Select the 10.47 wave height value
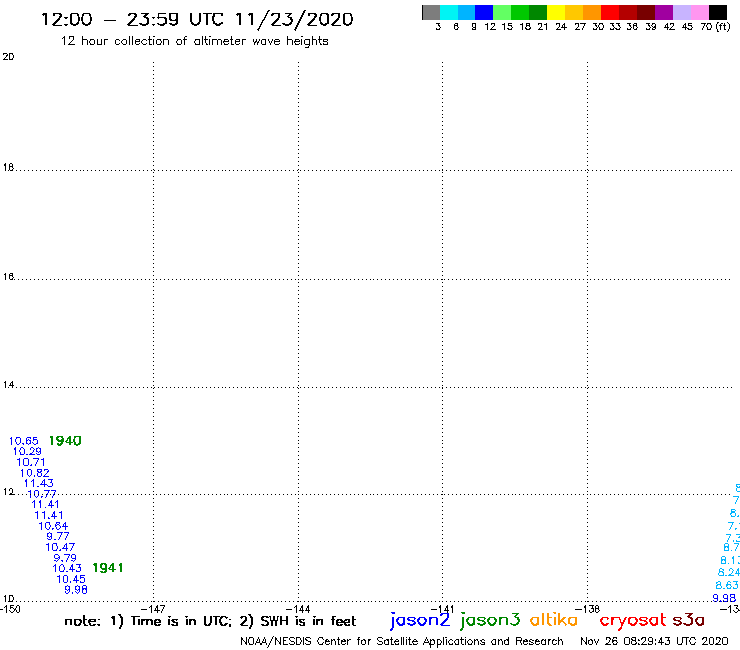 60,547
